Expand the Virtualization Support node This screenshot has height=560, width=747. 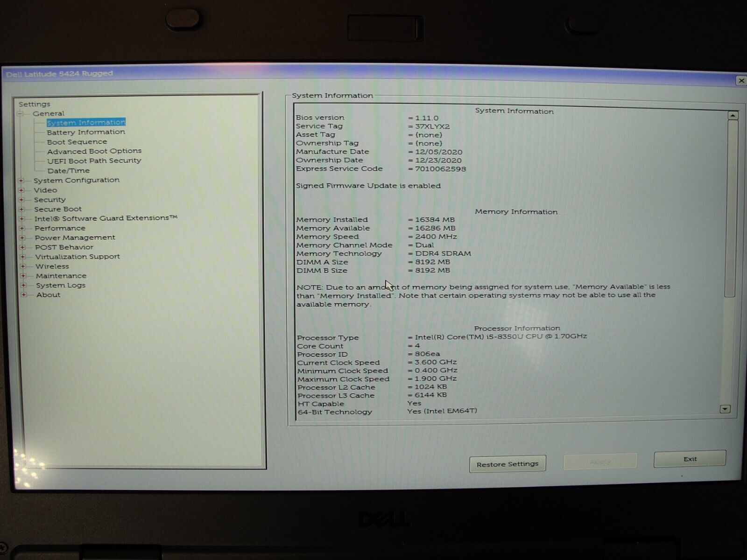pos(22,257)
